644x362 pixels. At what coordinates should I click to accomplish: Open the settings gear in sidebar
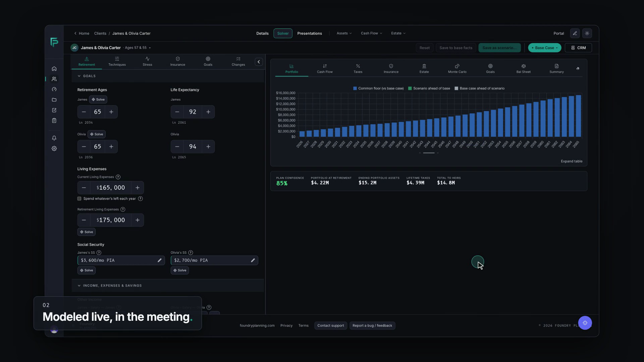[x=54, y=148]
